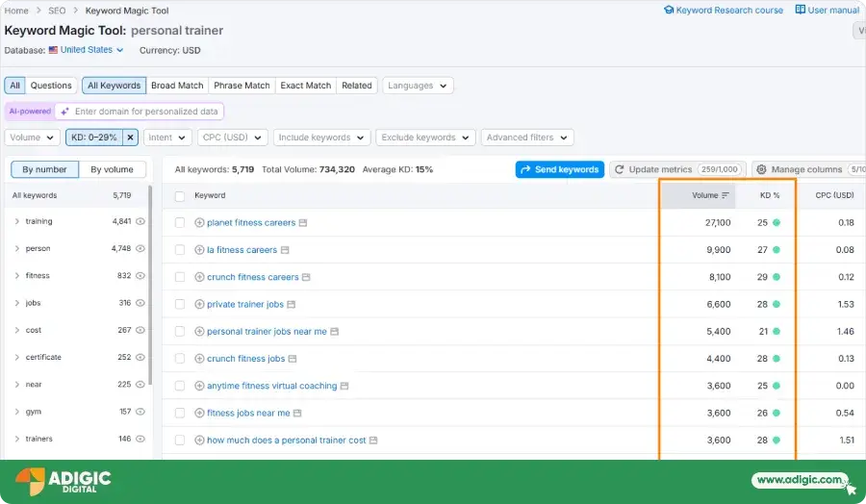Open the Intent filter dropdown
Viewport: 866px width, 504px height.
[167, 138]
